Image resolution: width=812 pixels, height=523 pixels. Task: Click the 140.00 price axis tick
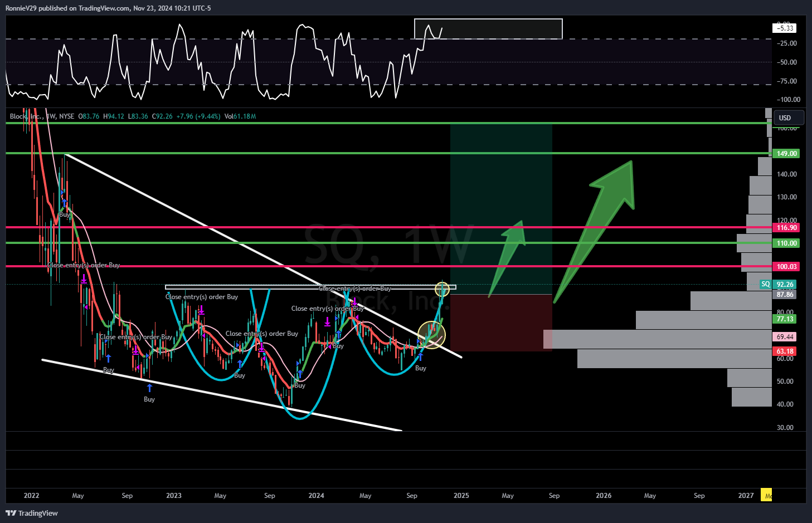tap(787, 174)
